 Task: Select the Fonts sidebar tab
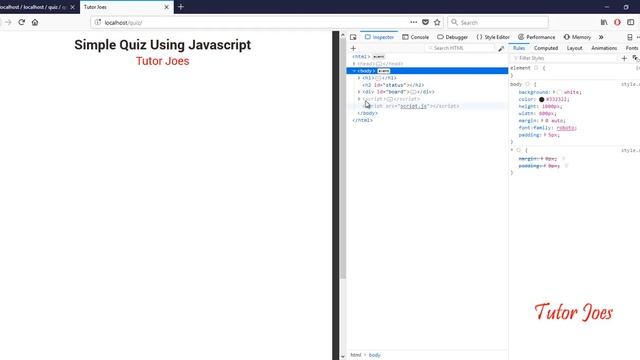(x=632, y=48)
